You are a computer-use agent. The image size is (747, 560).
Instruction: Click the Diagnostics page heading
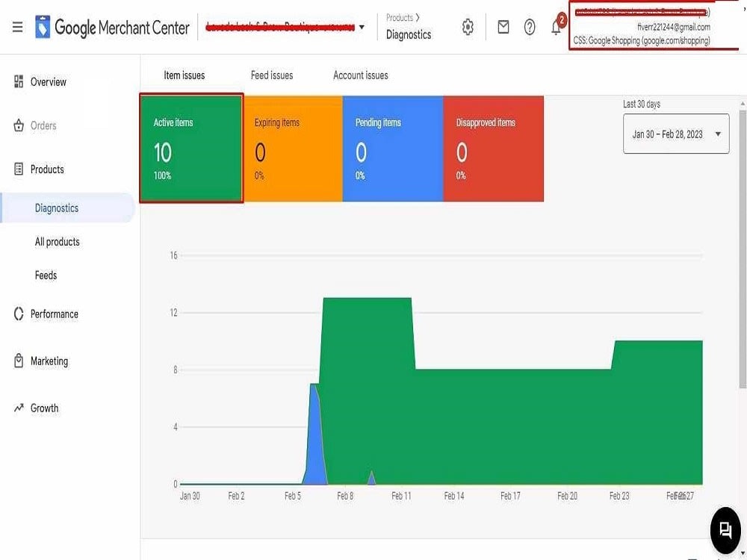coord(409,35)
